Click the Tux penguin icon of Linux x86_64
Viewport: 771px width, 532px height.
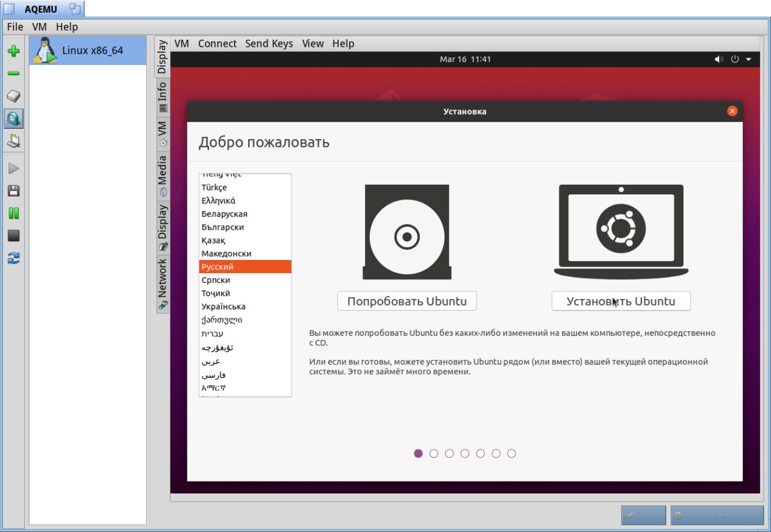click(x=45, y=51)
